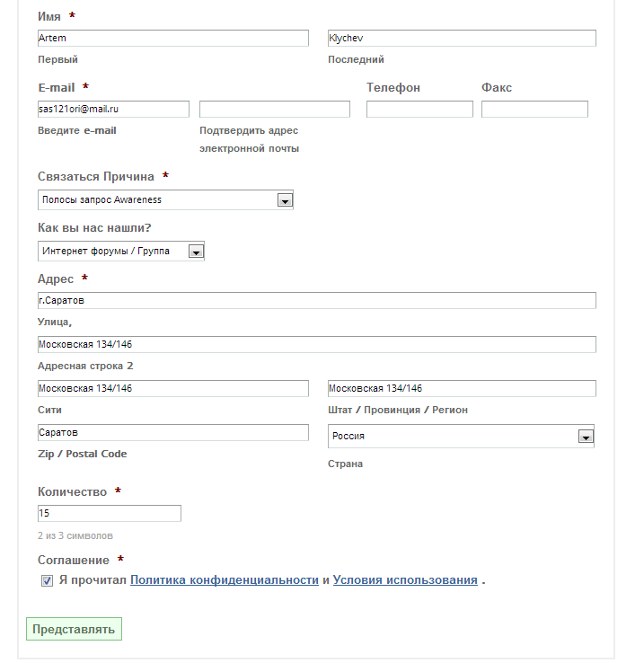Expand the Как вы нас нашли dropdown

click(196, 252)
